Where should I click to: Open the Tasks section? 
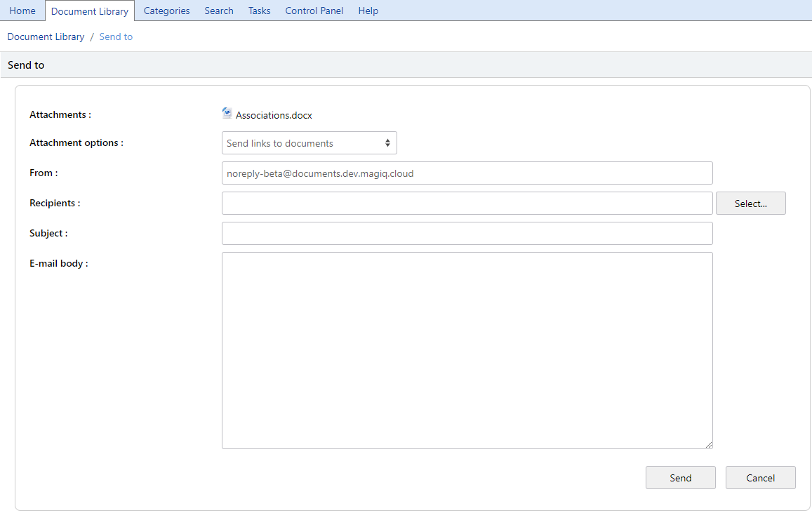259,11
